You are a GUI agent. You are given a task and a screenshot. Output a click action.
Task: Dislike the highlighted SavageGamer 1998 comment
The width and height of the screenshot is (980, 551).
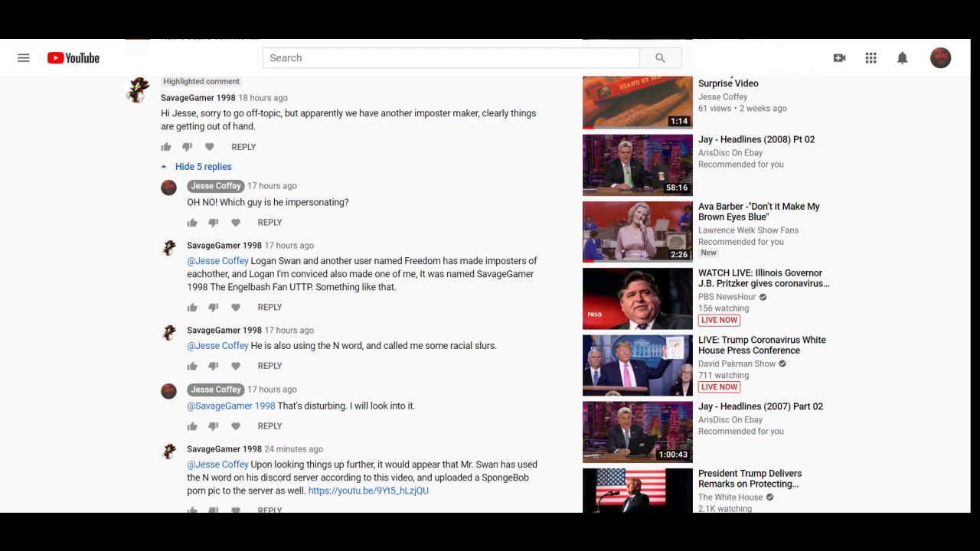click(187, 147)
